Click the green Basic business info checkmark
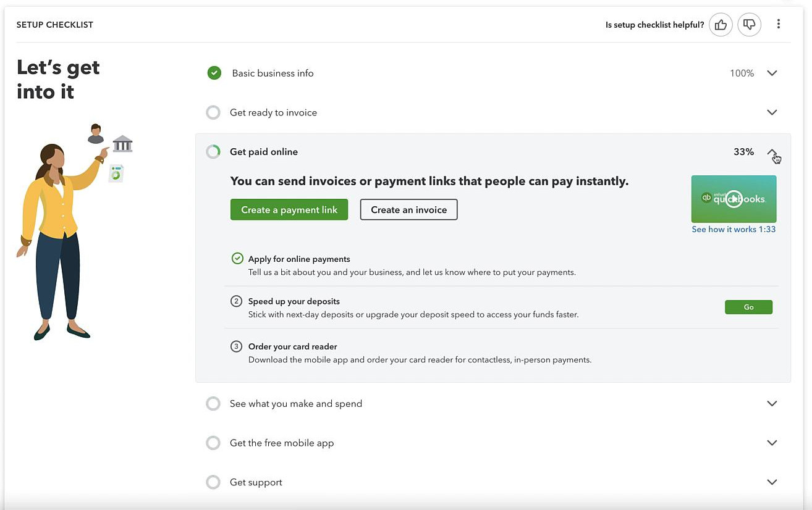The width and height of the screenshot is (812, 510). pyautogui.click(x=214, y=73)
